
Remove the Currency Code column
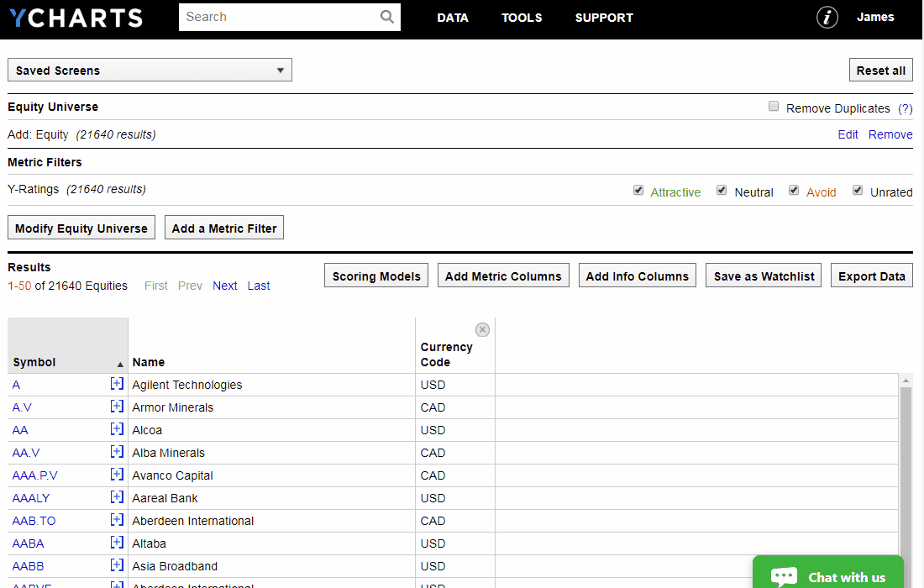point(482,330)
